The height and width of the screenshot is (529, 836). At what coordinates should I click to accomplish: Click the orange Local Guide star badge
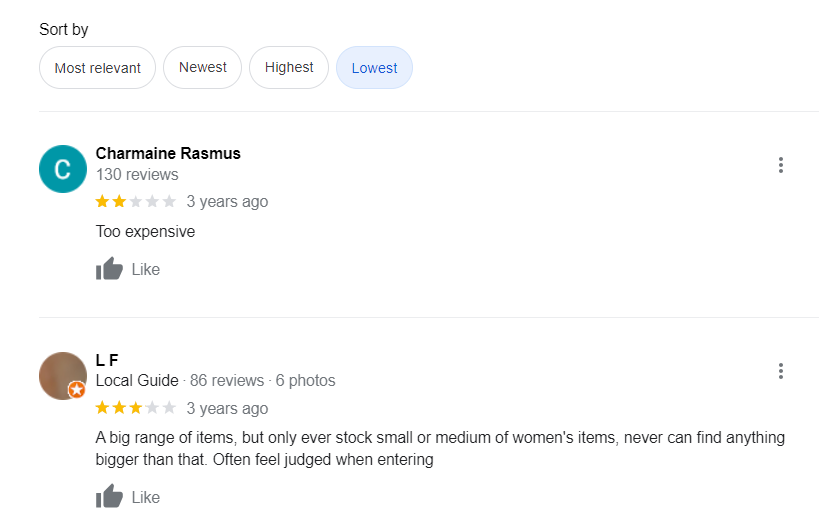pos(77,390)
